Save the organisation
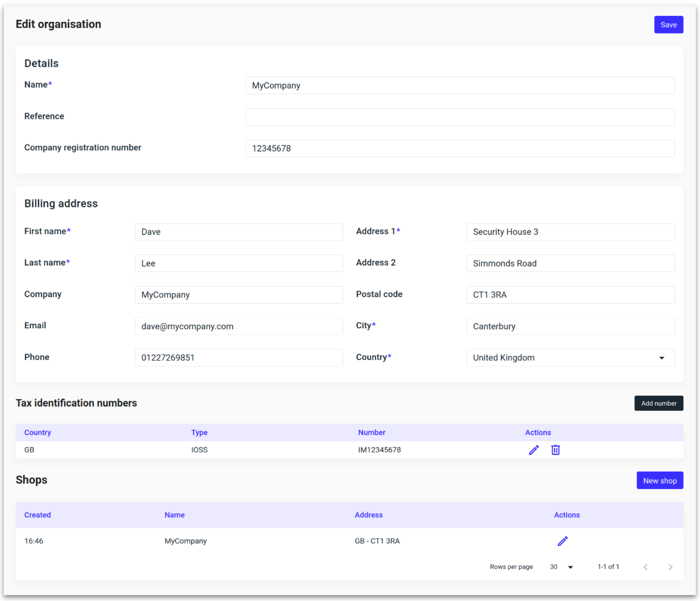700x601 pixels. pyautogui.click(x=668, y=25)
